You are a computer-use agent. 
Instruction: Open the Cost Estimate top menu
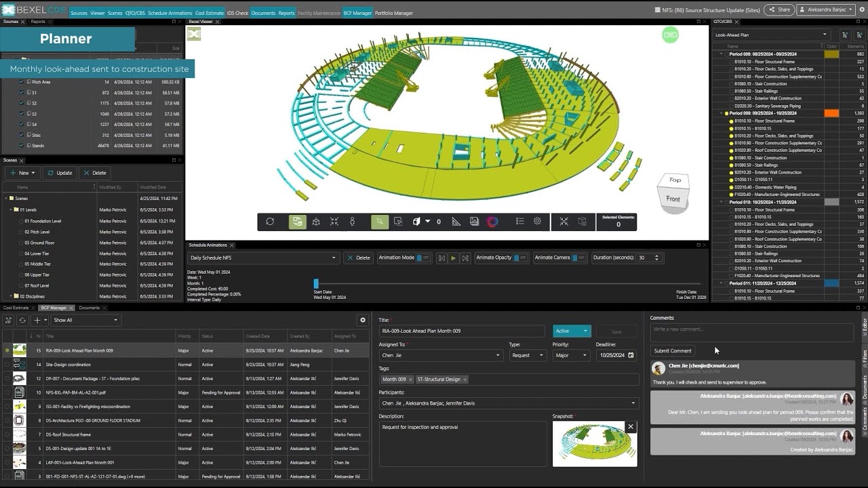(209, 13)
